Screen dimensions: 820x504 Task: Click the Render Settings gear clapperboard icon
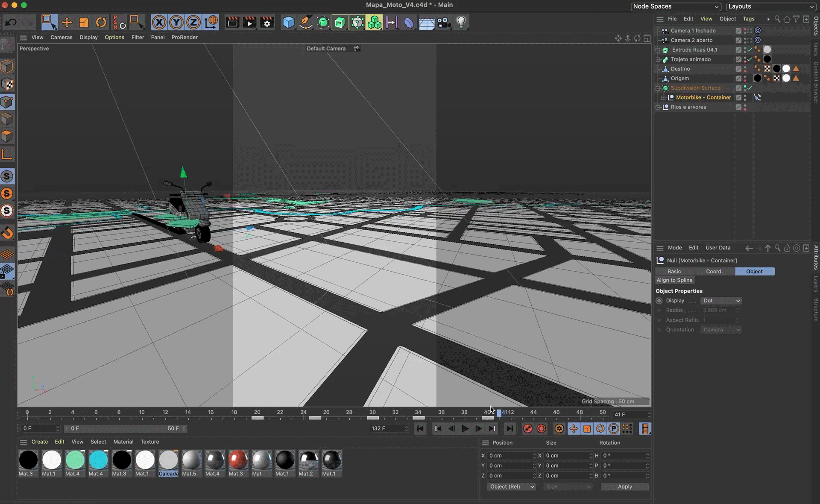coord(267,22)
